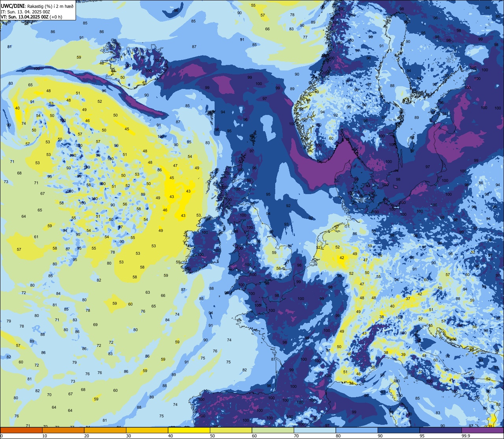Click the pale yellow 50–60 legend swatch

231,430
